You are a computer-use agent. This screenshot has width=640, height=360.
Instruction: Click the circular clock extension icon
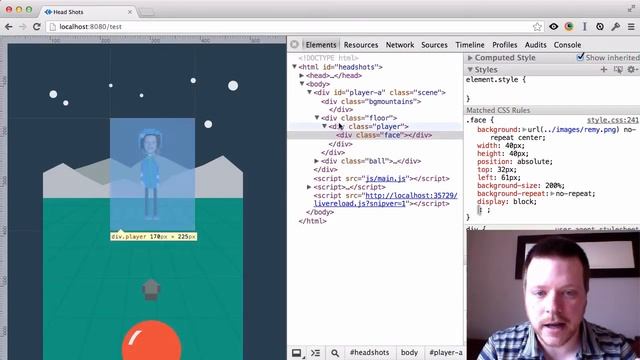pyautogui.click(x=600, y=27)
